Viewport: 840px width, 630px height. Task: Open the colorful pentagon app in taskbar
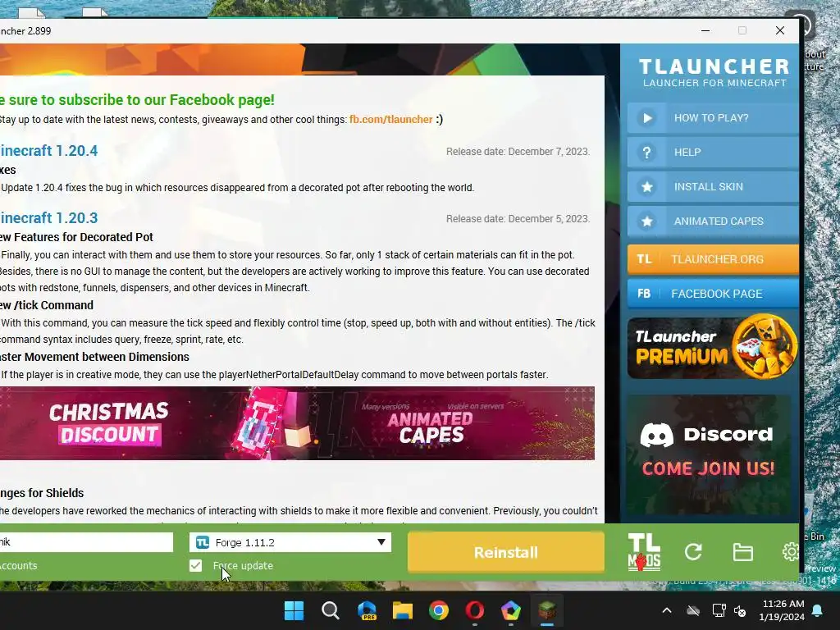tap(510, 610)
